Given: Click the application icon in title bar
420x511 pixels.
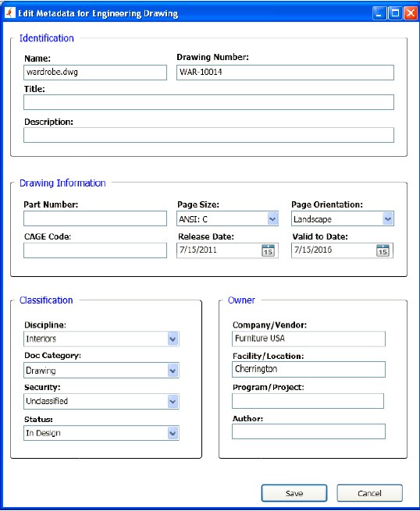Looking at the screenshot, I should click(x=10, y=12).
